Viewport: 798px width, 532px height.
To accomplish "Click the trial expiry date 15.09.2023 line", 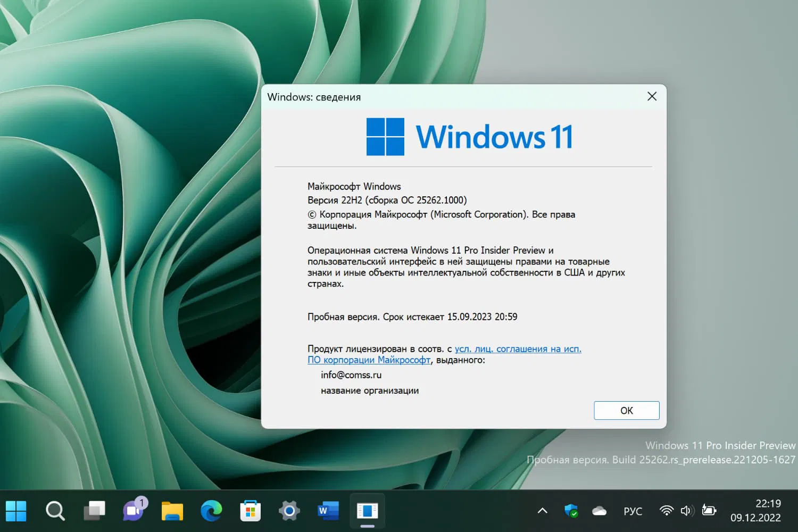I will tap(412, 317).
